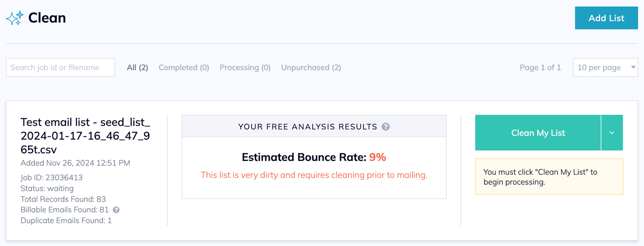644x246 pixels.
Task: Open the 10 per page dropdown
Action: pos(605,67)
